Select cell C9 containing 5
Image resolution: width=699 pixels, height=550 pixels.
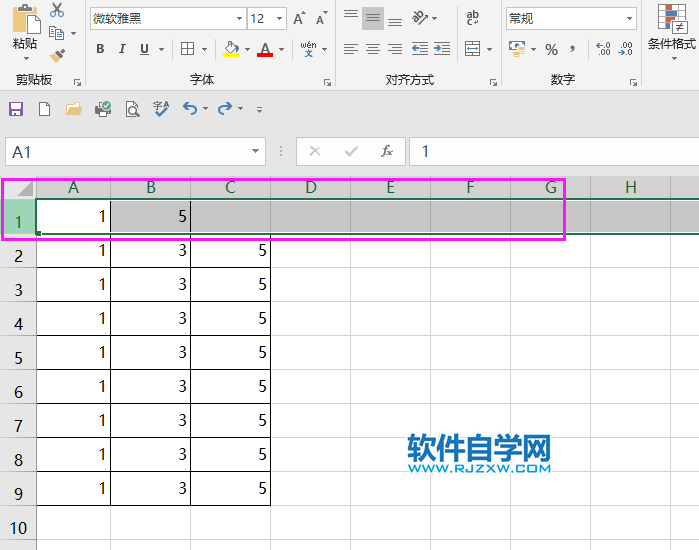click(230, 488)
